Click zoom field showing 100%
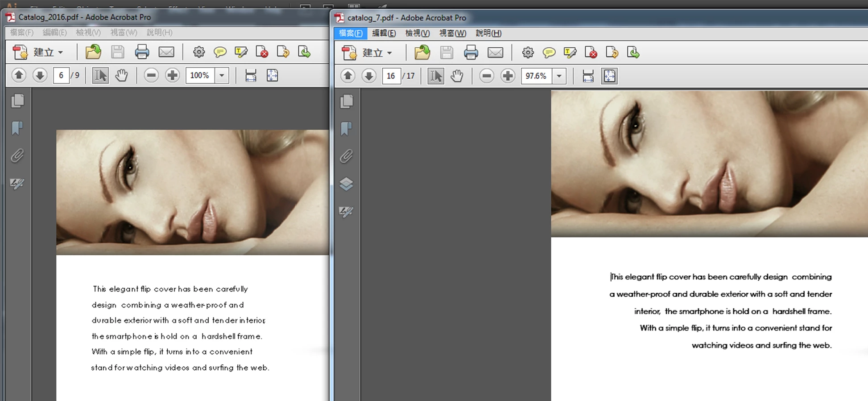This screenshot has height=401, width=868. tap(200, 75)
